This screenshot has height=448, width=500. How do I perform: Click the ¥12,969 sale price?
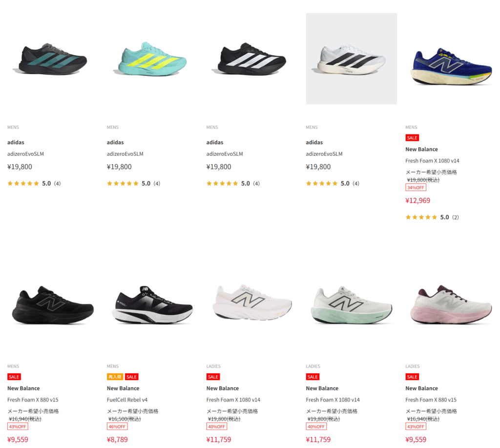(418, 201)
